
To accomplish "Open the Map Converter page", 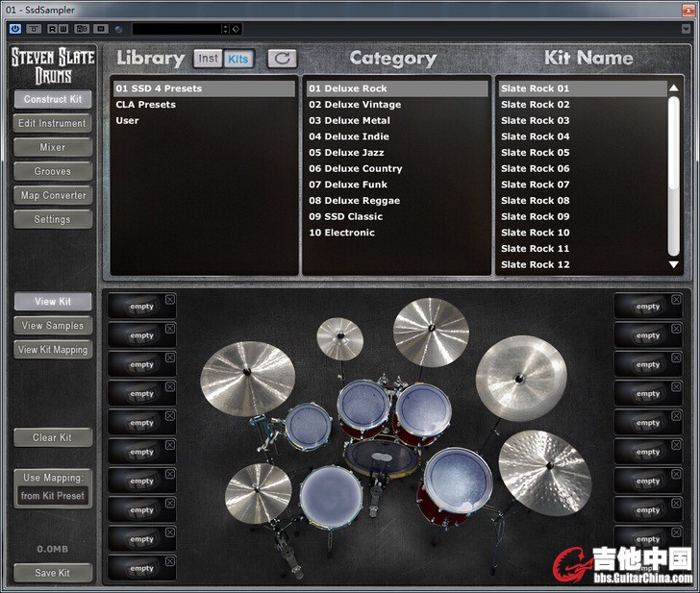I will pos(53,195).
